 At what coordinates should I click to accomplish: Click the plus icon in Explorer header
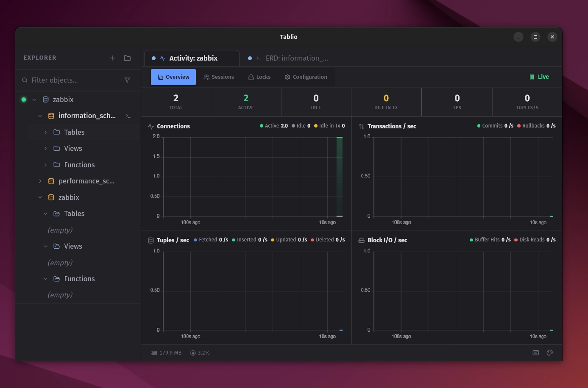pyautogui.click(x=112, y=58)
